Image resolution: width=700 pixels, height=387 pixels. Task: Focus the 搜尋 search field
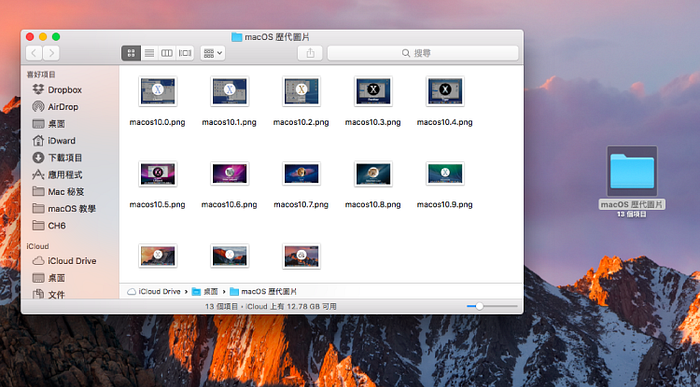click(423, 53)
